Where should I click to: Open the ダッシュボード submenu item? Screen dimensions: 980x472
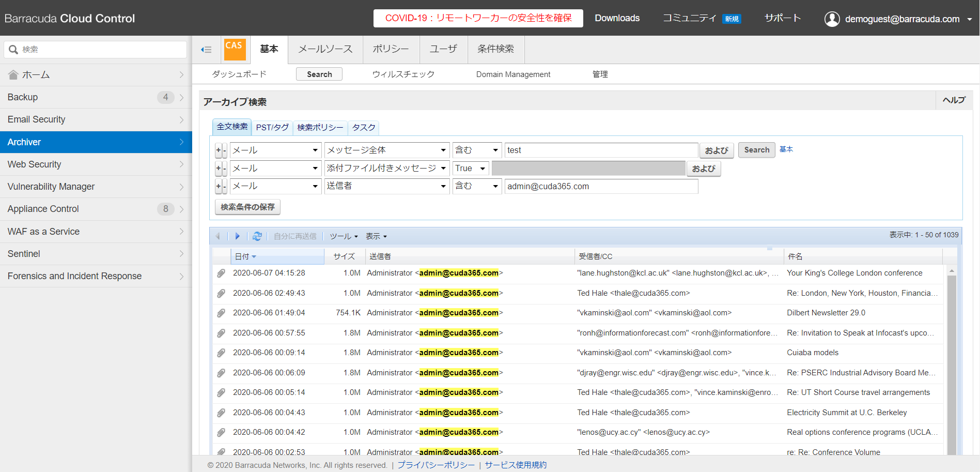(239, 74)
